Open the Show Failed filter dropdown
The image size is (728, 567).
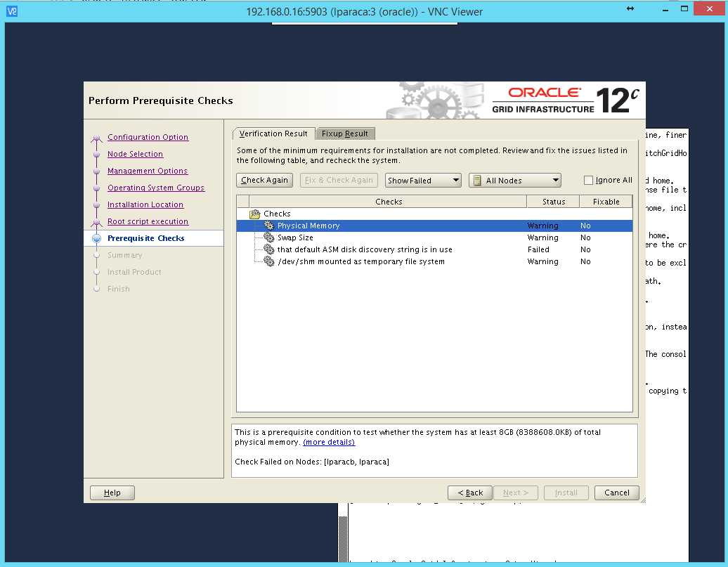pyautogui.click(x=423, y=180)
